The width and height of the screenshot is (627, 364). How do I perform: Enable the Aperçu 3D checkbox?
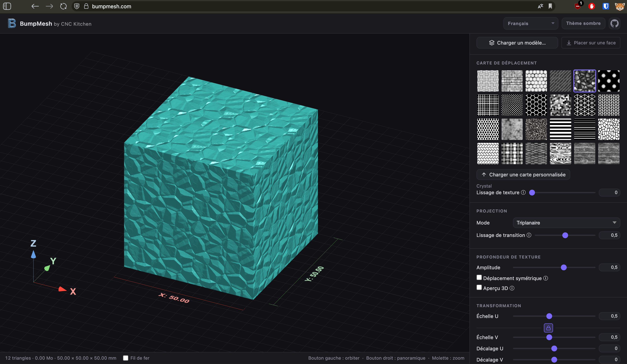tap(479, 287)
